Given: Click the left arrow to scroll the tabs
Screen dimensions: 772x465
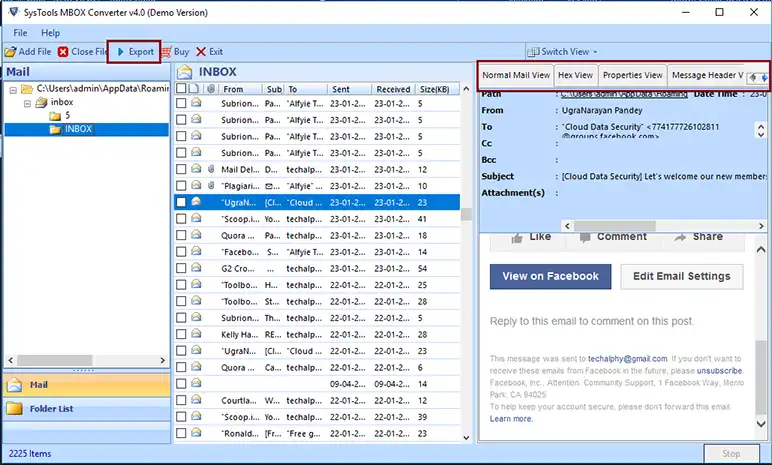Looking at the screenshot, I should point(753,77).
